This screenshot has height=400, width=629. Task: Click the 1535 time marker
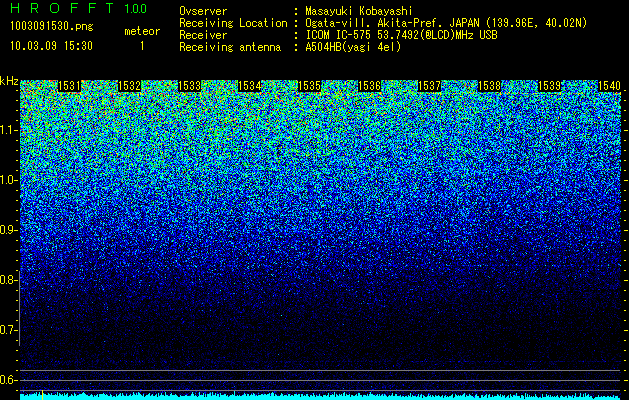click(x=310, y=86)
